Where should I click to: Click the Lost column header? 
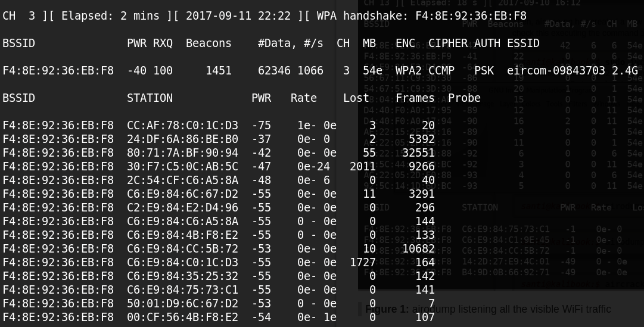coord(356,98)
